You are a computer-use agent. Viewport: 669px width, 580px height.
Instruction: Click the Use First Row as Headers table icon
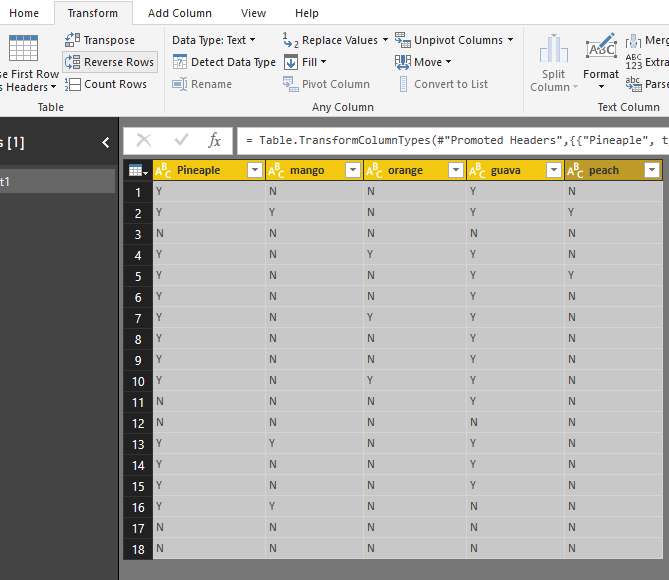(x=23, y=48)
